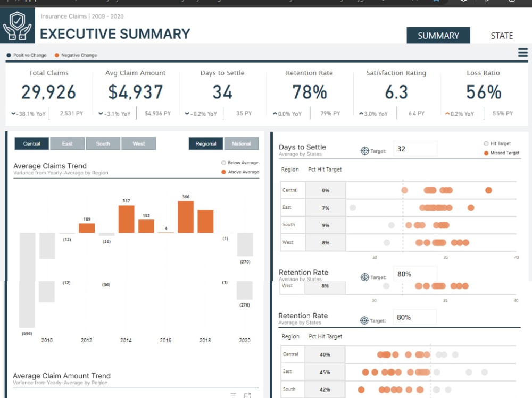Click the (596) bar label
This screenshot has height=398, width=532.
click(x=27, y=333)
